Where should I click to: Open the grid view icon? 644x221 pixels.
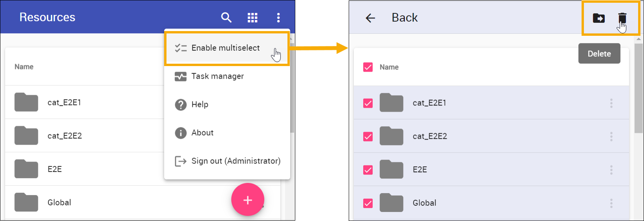[252, 17]
